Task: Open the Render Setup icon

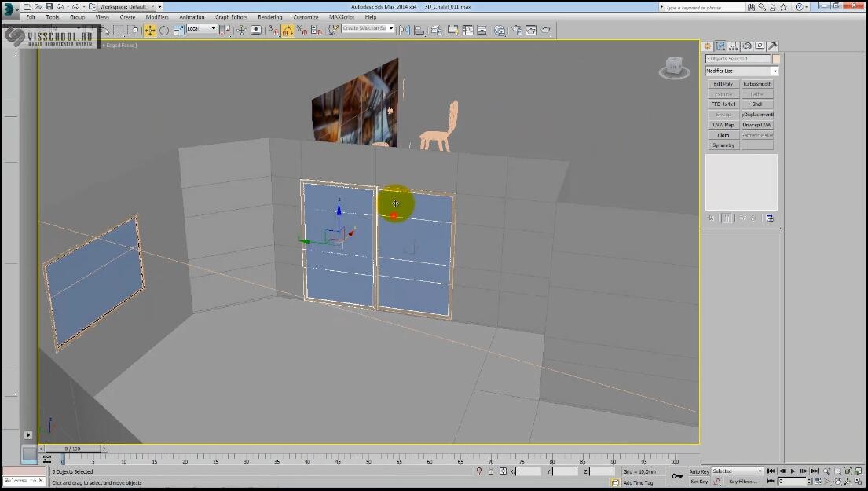Action: [517, 31]
